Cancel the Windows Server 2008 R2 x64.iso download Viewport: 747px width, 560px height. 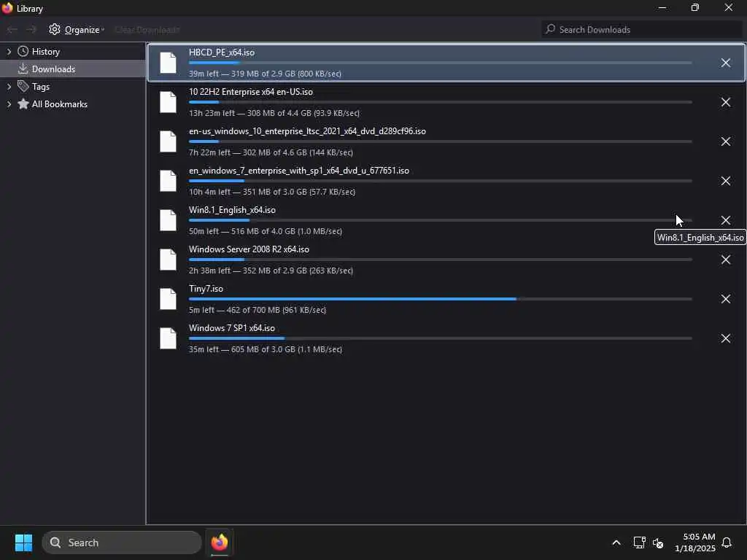[725, 260]
